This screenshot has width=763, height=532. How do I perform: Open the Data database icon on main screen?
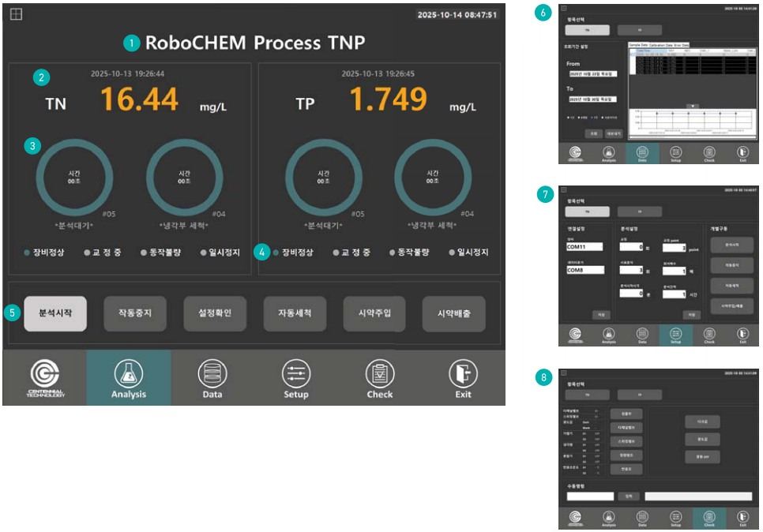(x=212, y=373)
